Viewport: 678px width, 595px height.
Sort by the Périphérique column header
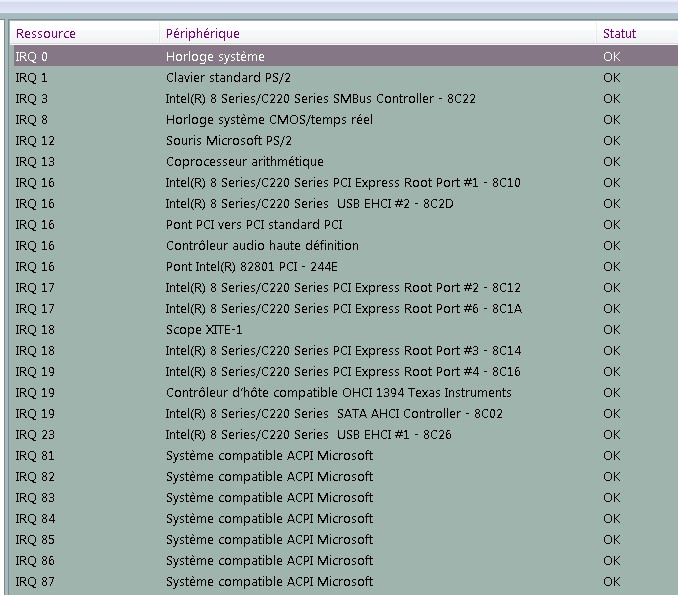point(203,34)
